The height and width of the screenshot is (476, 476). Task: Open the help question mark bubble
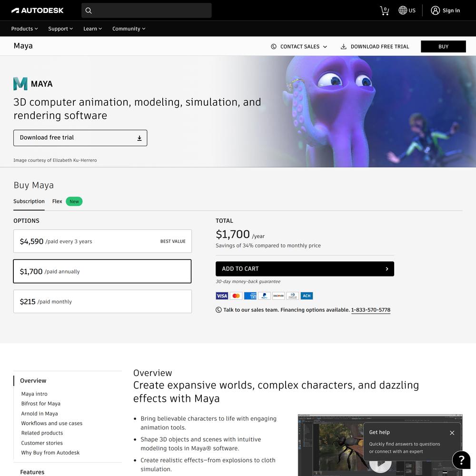pos(461,460)
